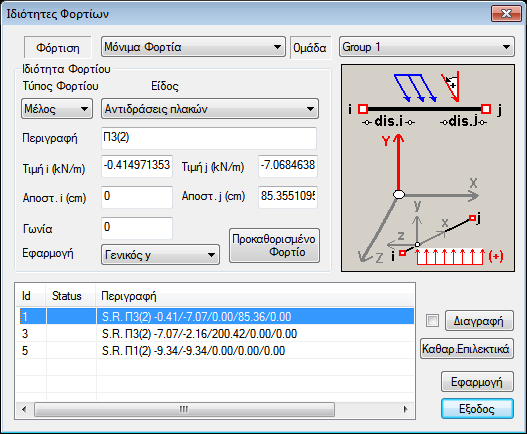The image size is (527, 434).
Task: Tick the checkbox next to Διαγραφή
Action: (x=432, y=320)
